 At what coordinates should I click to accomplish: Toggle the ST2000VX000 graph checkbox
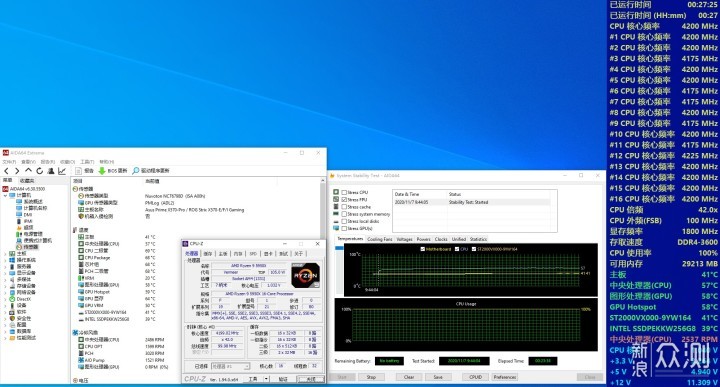pyautogui.click(x=473, y=249)
